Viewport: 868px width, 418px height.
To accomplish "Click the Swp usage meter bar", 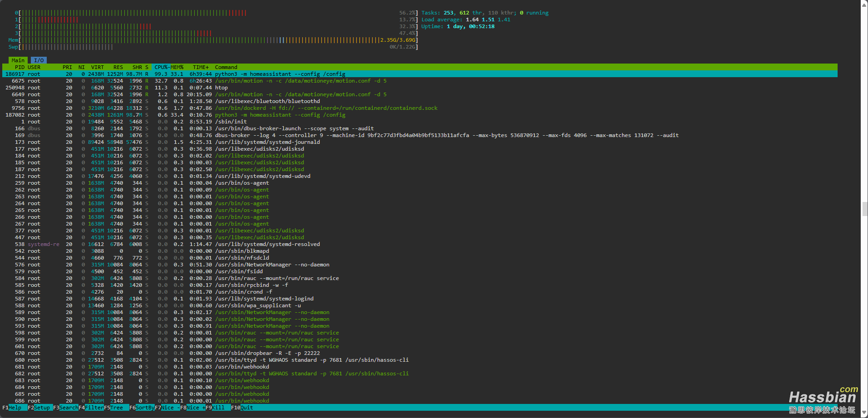I will tap(213, 47).
